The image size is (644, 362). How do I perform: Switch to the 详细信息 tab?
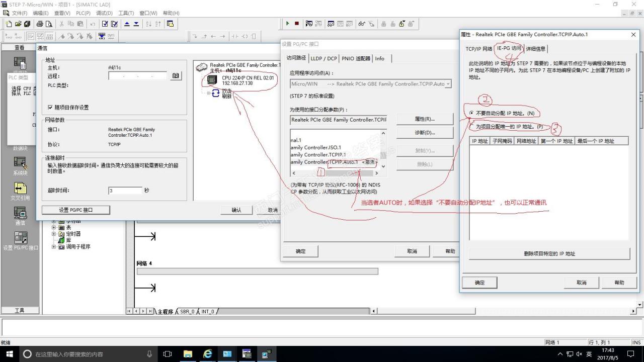click(x=535, y=49)
